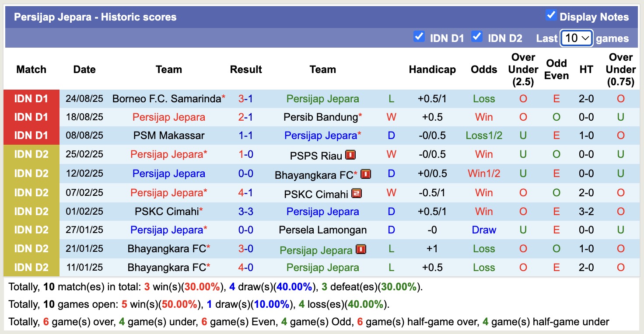Open the PSM Makassar team link
This screenshot has height=334, width=644.
pyautogui.click(x=169, y=136)
